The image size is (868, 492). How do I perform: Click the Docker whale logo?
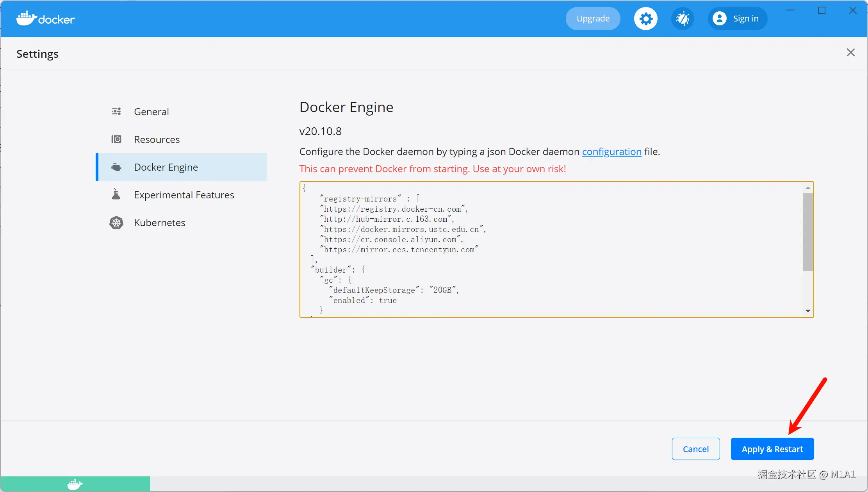click(27, 18)
